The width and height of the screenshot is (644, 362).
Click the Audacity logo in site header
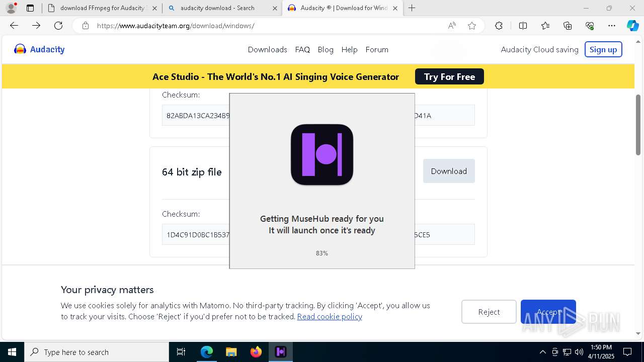(x=39, y=49)
